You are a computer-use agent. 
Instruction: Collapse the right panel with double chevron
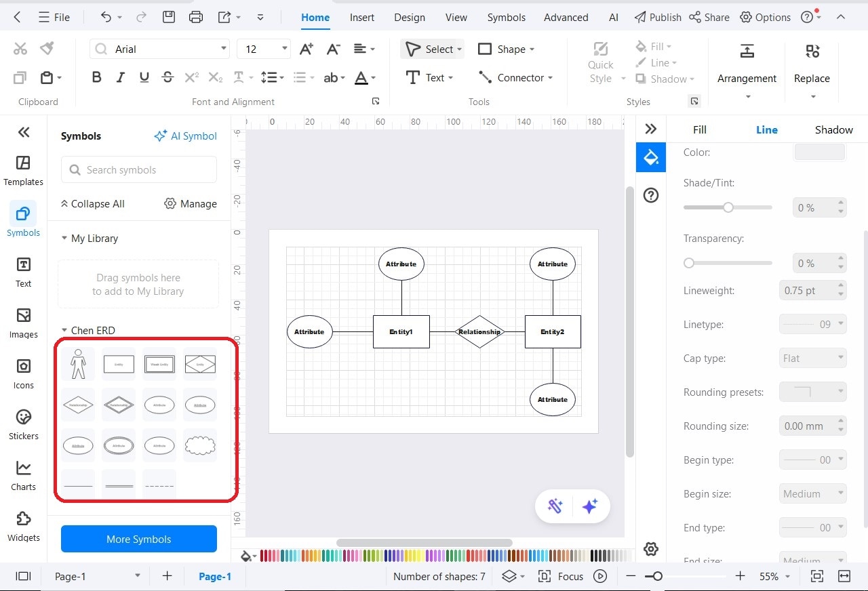[x=651, y=129]
